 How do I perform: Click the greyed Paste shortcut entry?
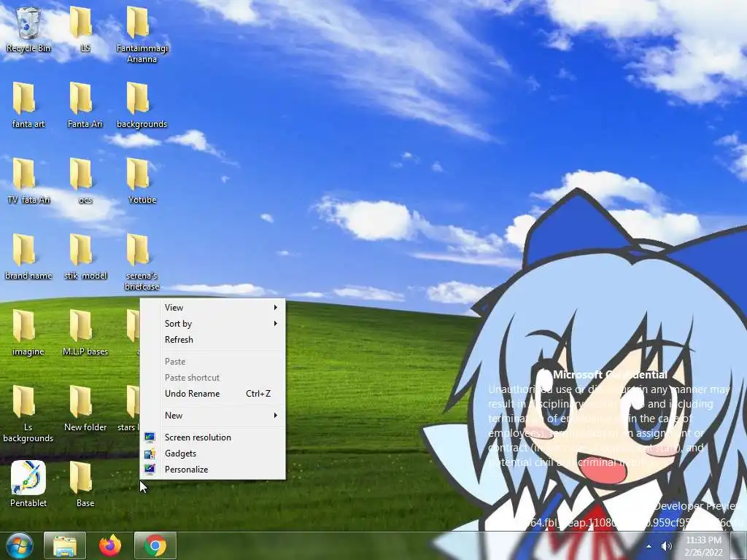click(212, 378)
